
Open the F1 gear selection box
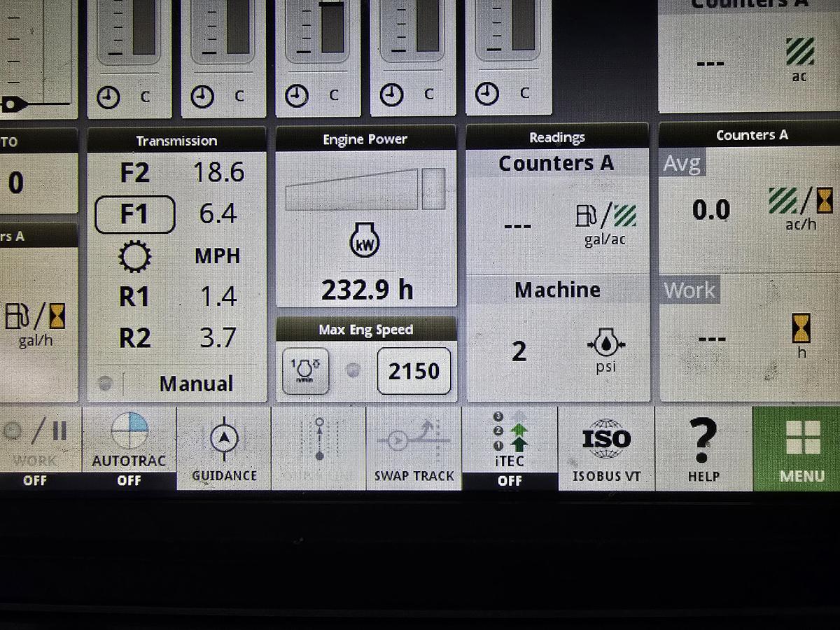pos(134,214)
